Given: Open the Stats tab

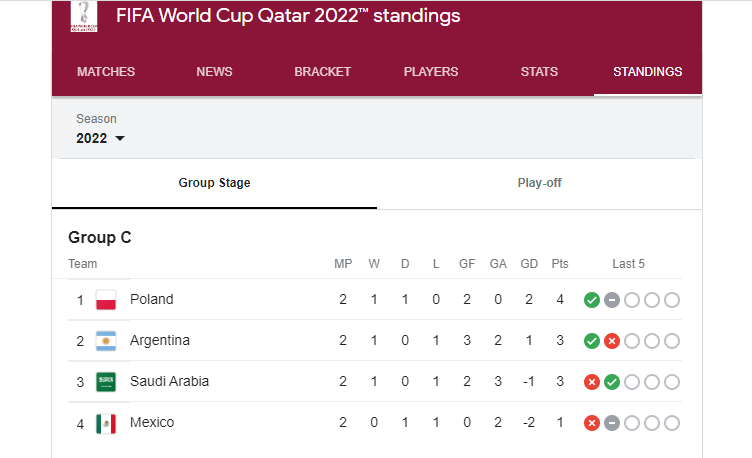Looking at the screenshot, I should (540, 72).
